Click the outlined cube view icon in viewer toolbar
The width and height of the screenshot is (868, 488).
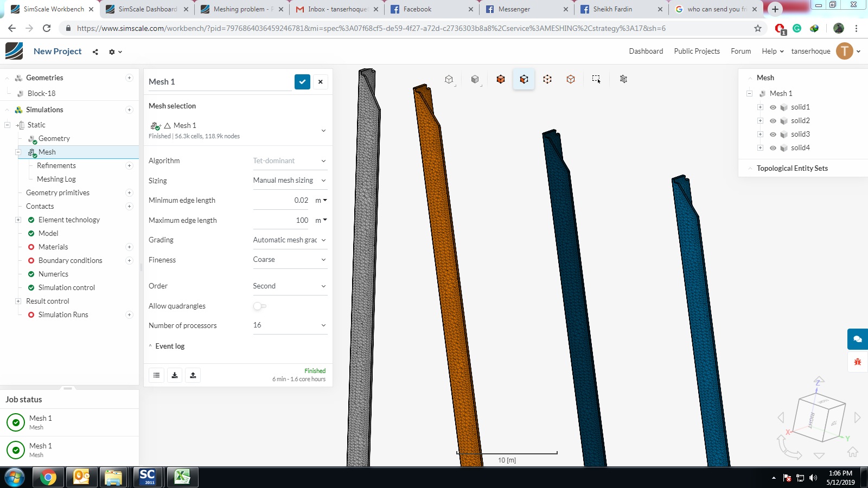[x=449, y=79]
